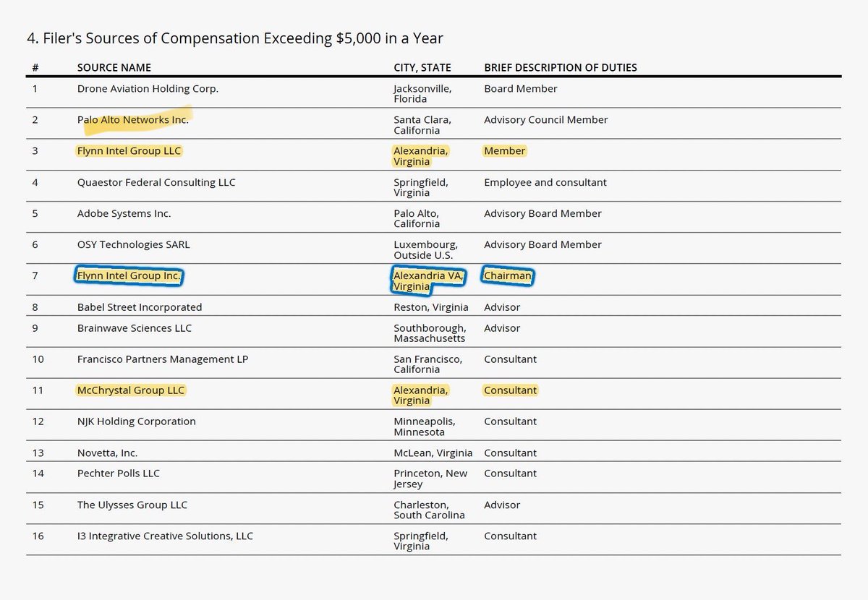868x600 pixels.
Task: Click the CITY, STATE column header
Action: click(422, 68)
